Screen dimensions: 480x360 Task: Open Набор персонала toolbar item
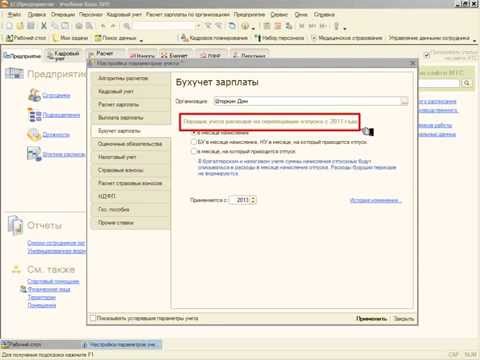coord(279,38)
